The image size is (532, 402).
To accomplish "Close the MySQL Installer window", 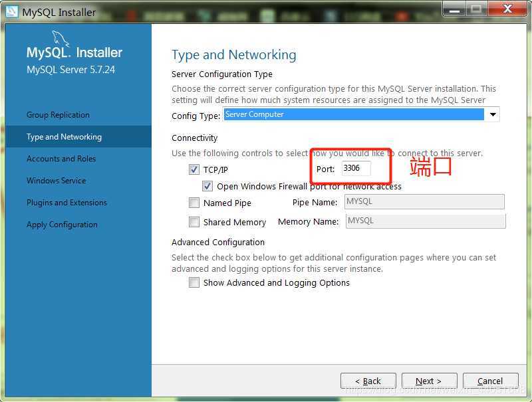I will tap(507, 9).
